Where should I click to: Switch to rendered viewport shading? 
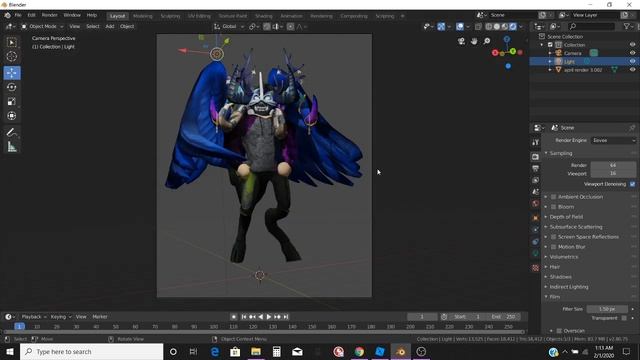513,27
